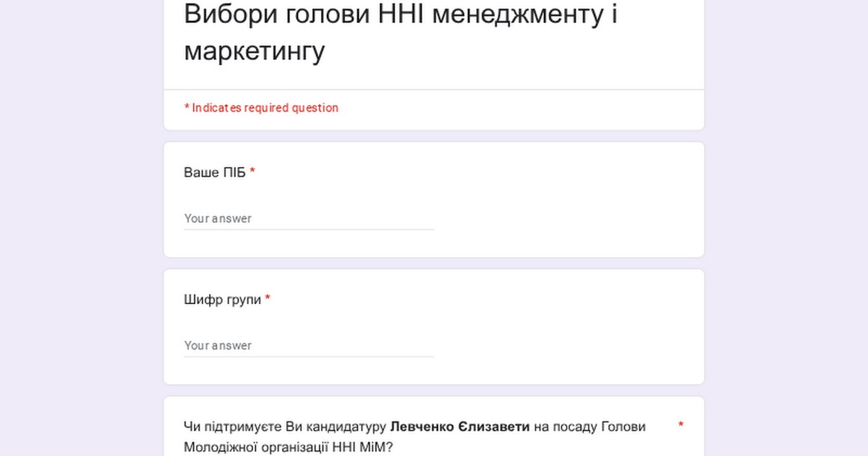The image size is (868, 456).
Task: Click the bold name Левченко Єлизавети
Action: (460, 426)
